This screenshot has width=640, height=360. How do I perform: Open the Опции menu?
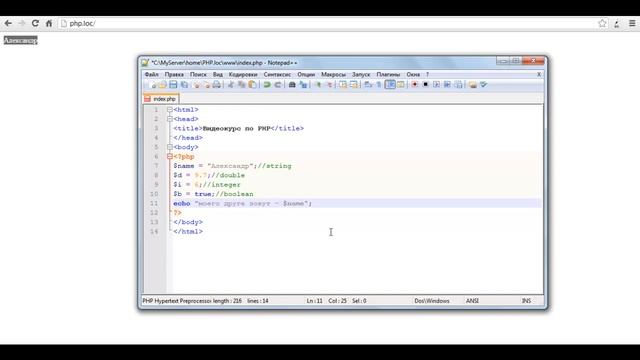click(306, 74)
